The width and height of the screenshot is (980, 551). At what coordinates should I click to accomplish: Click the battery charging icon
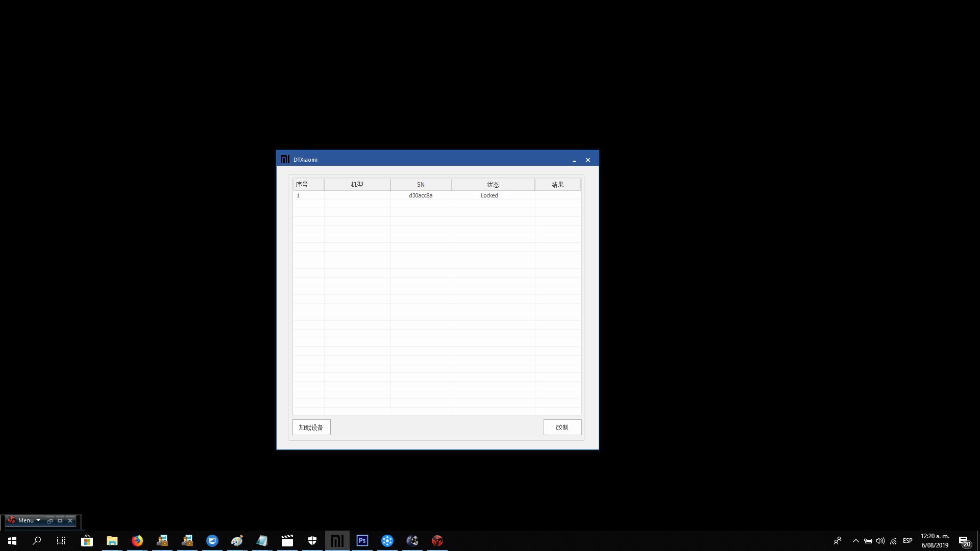click(x=868, y=541)
